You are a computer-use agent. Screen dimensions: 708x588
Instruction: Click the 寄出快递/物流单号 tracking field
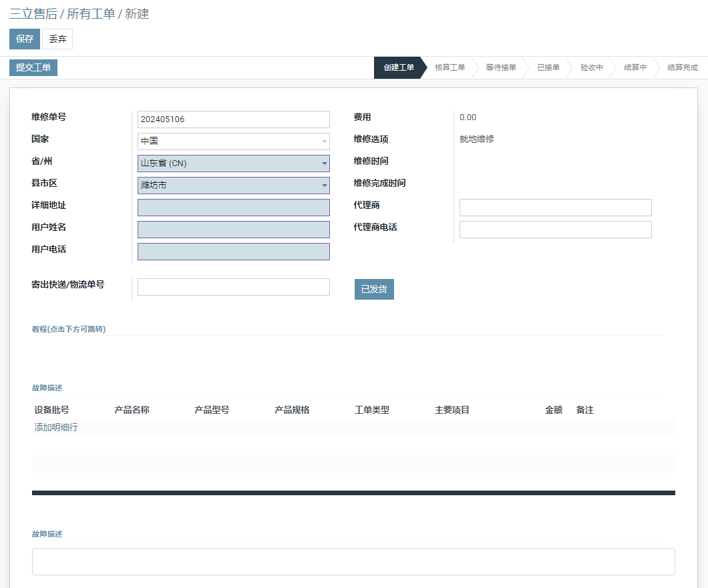click(233, 287)
